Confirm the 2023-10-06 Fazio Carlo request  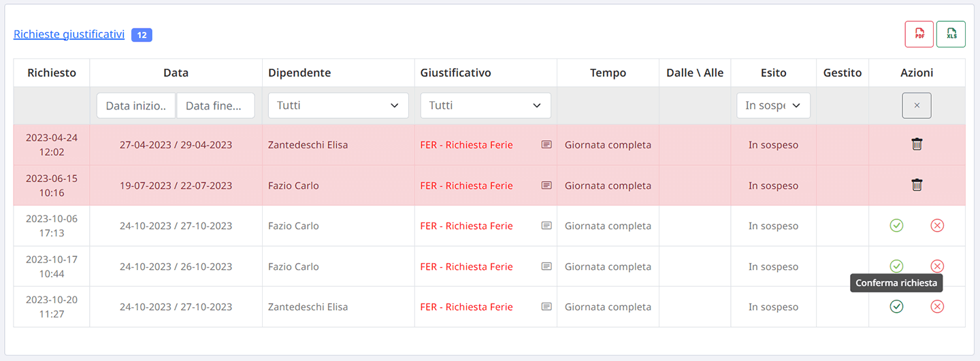[x=896, y=226]
